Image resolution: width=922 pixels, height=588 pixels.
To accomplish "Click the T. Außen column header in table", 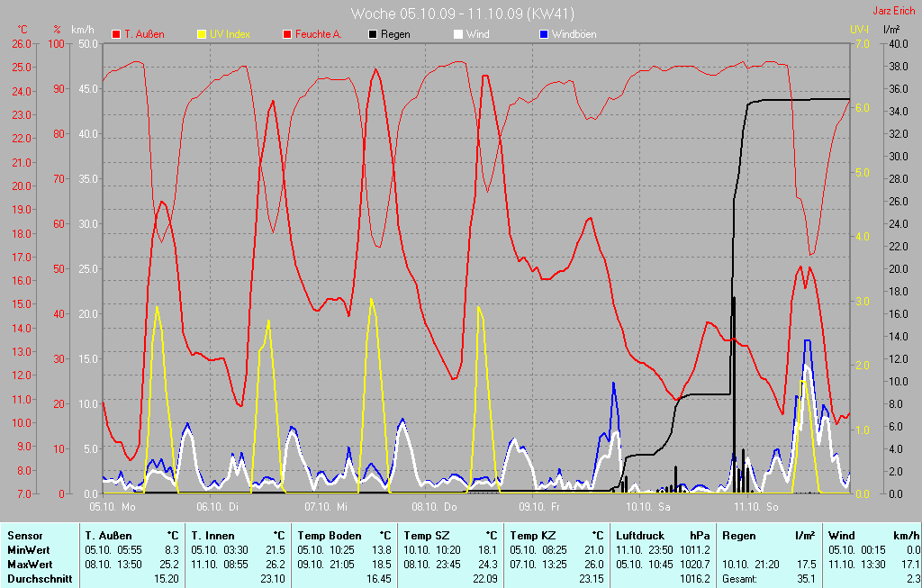I will [109, 536].
